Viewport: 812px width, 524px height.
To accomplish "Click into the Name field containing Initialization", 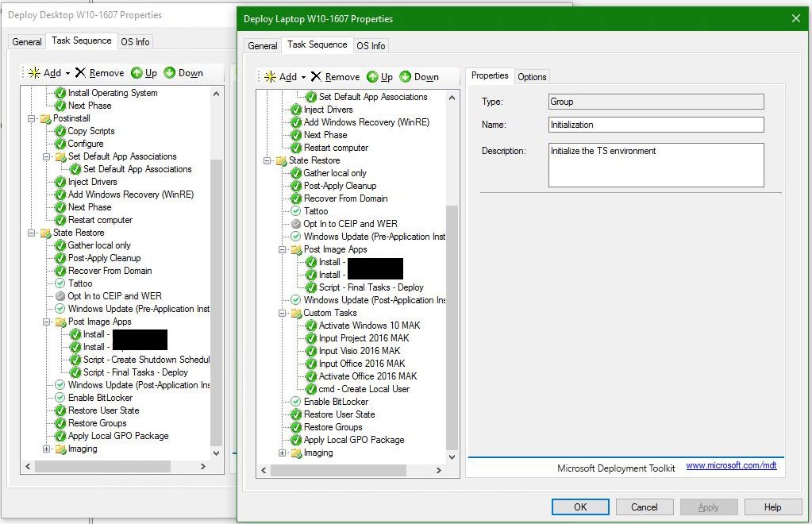I will click(x=656, y=125).
